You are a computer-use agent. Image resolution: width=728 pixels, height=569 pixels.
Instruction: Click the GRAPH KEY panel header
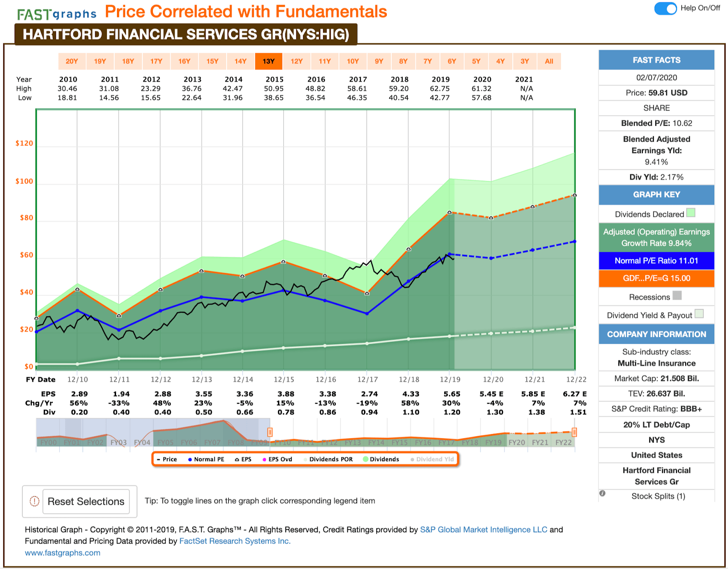point(657,195)
